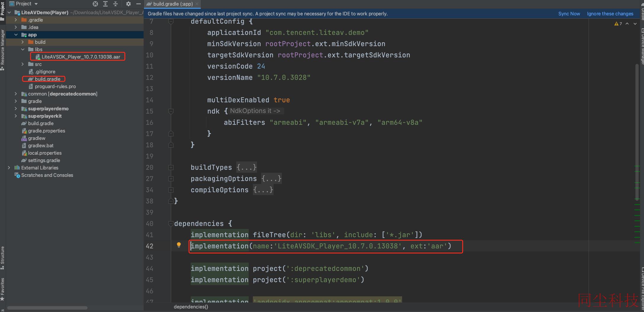Click the dependencies{} breadcrumb at bottom
The height and width of the screenshot is (312, 644).
point(191,307)
